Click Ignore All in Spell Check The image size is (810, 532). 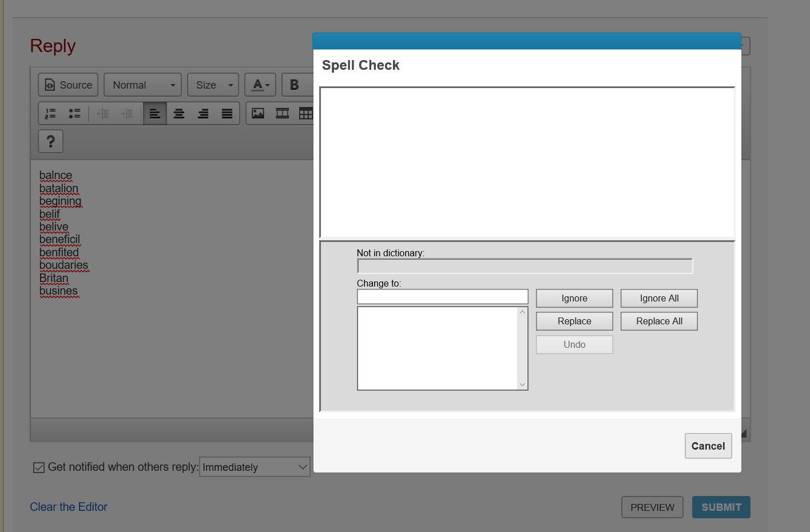659,298
